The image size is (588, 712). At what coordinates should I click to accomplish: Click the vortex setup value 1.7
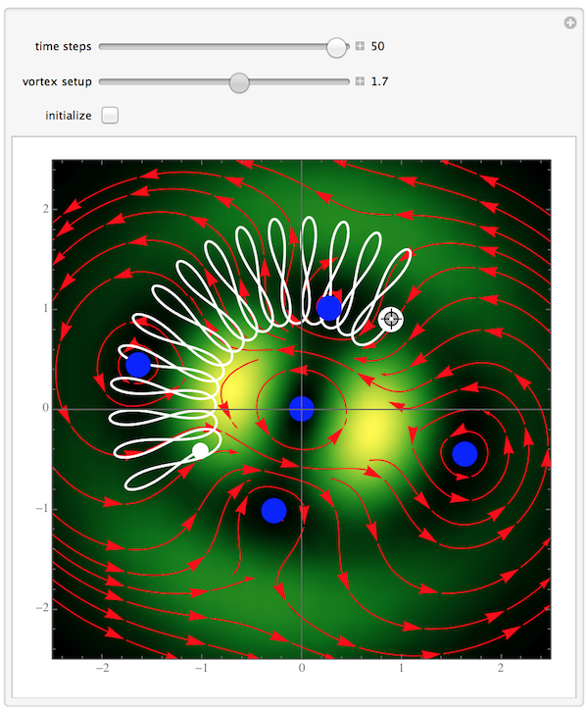[x=380, y=81]
